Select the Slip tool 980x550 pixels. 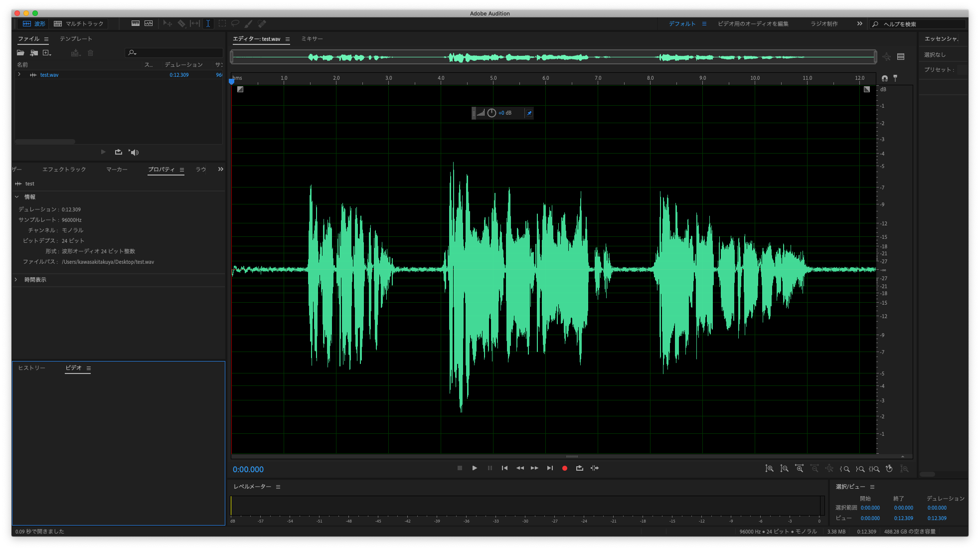click(x=195, y=23)
